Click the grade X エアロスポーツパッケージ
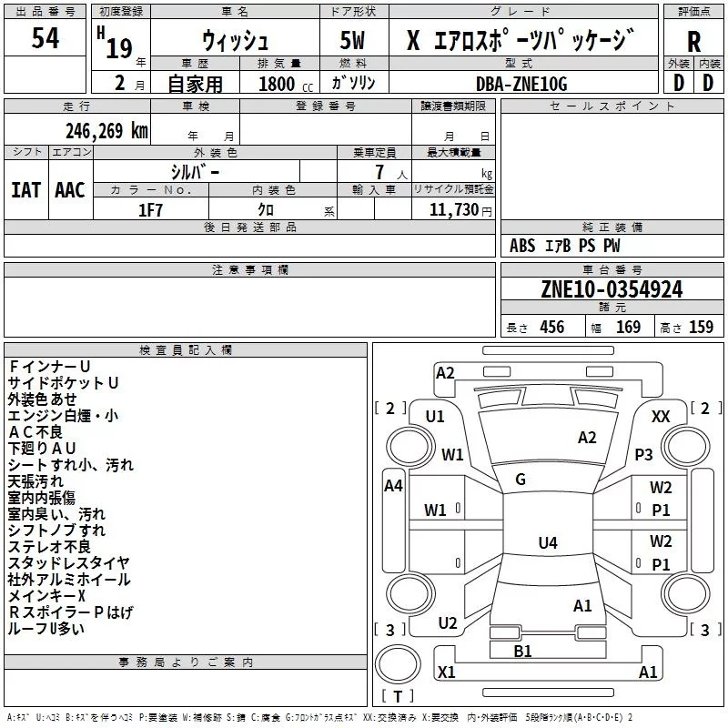 pos(521,39)
